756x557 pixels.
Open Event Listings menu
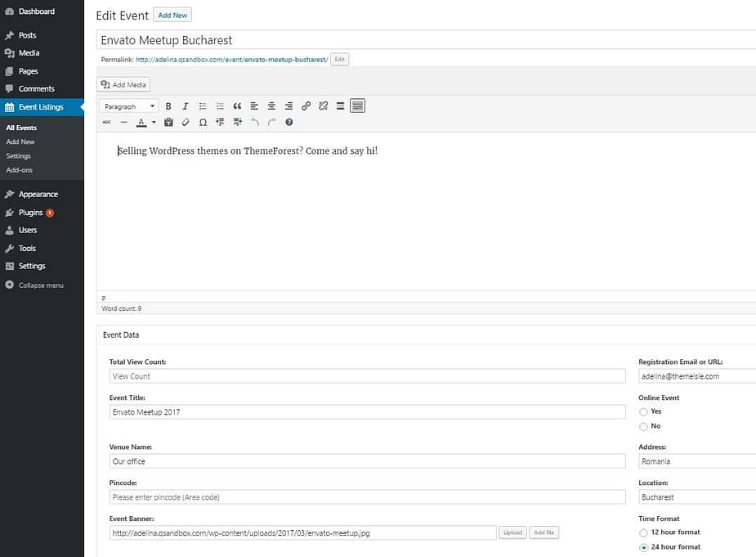[42, 106]
